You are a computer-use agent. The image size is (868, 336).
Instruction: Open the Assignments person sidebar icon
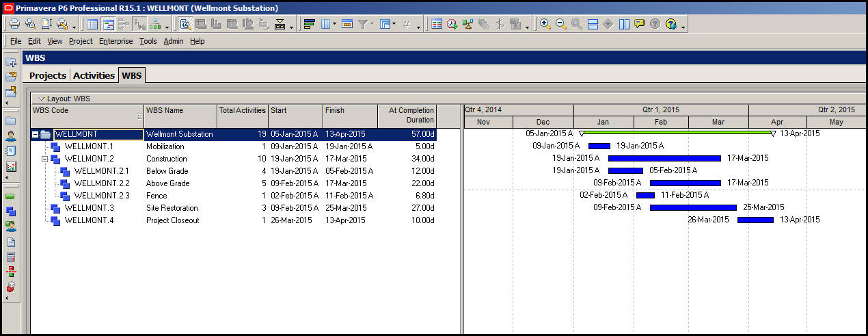[x=11, y=227]
